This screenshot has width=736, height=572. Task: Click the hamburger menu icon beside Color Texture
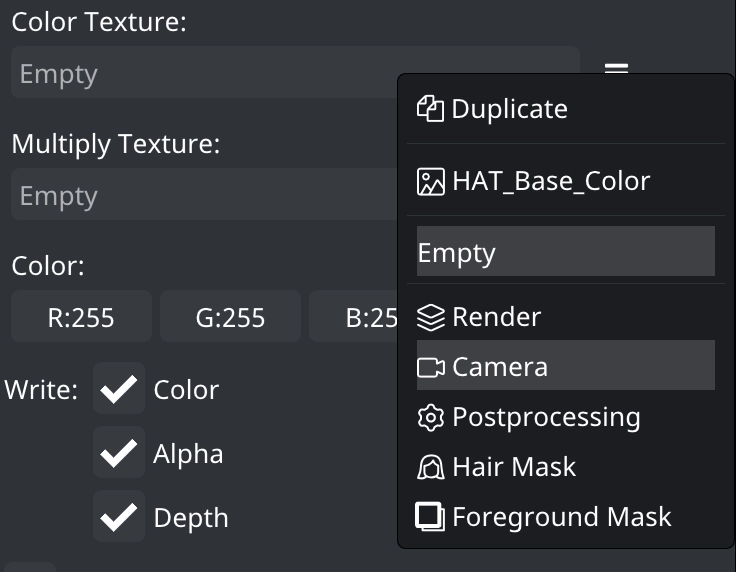(x=616, y=69)
